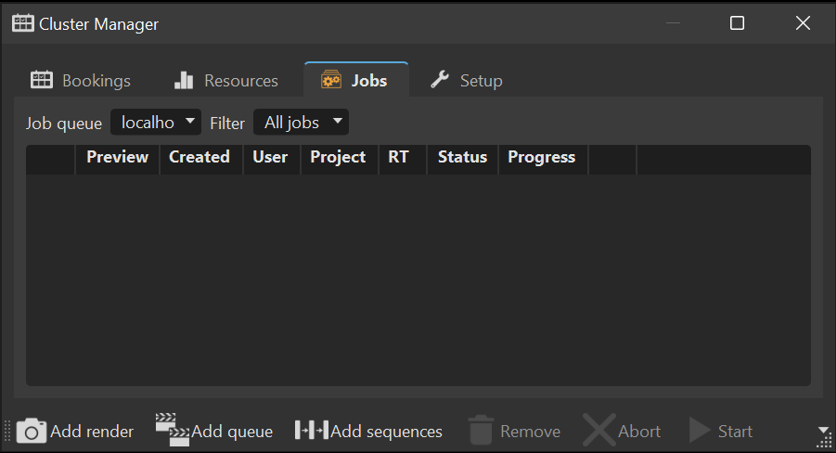Image resolution: width=836 pixels, height=453 pixels.
Task: Open the Bookings tab
Action: click(81, 80)
